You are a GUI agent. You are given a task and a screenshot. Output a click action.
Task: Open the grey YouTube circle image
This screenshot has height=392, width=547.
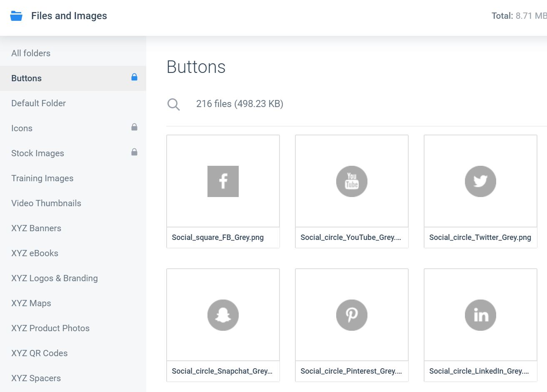tap(352, 181)
